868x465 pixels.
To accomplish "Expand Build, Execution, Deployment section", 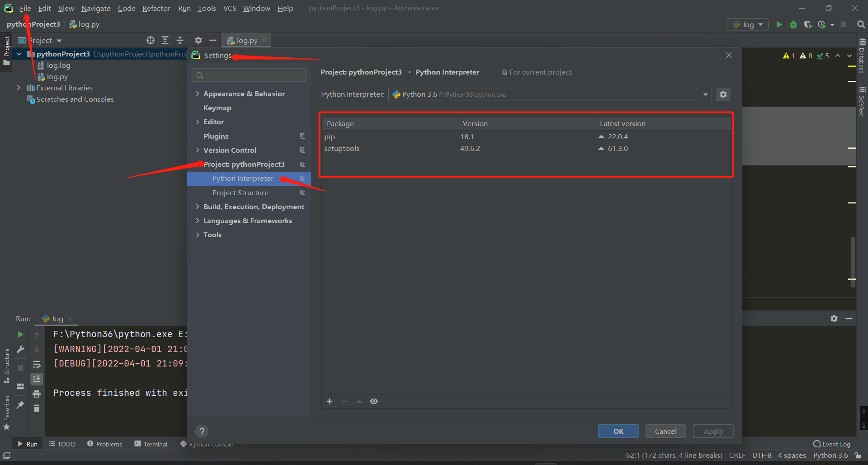I will (x=198, y=207).
